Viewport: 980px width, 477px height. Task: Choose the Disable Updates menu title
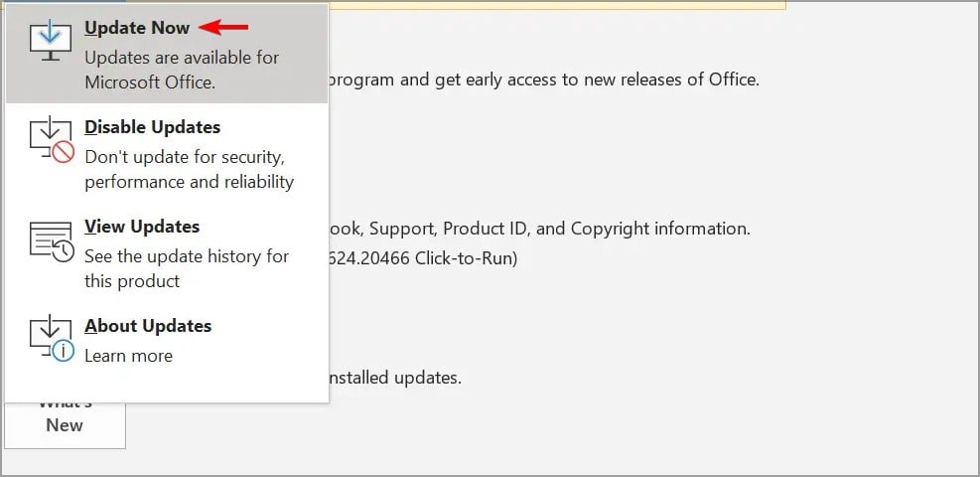[x=152, y=127]
